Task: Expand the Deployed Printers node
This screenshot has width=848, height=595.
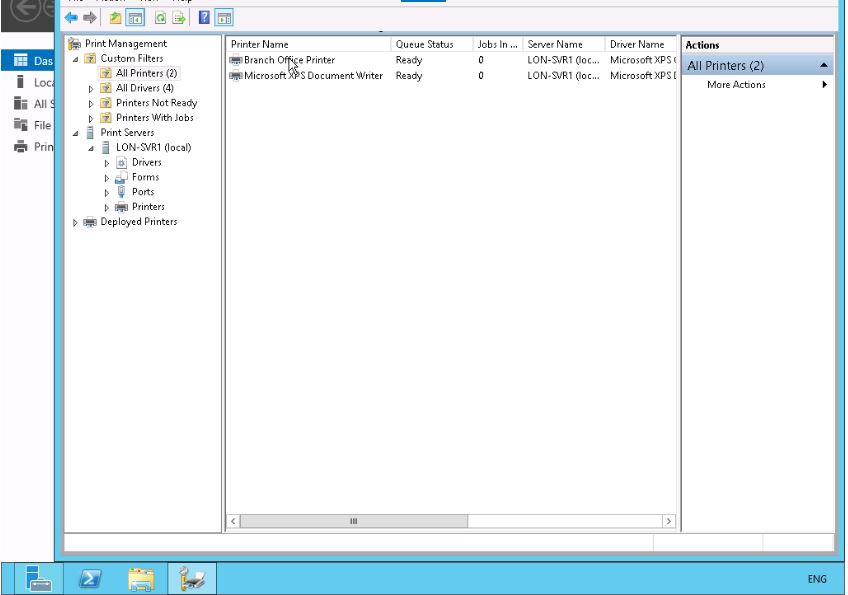Action: click(x=75, y=223)
